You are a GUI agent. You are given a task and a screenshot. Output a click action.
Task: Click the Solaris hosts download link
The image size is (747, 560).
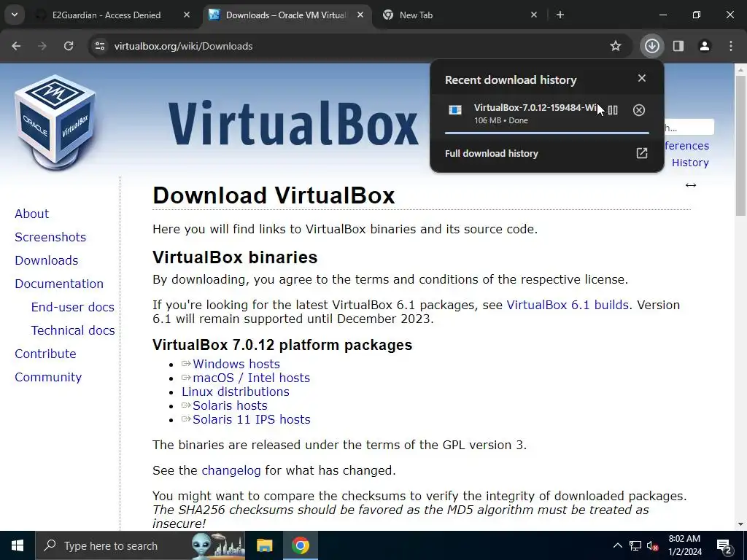[230, 405]
